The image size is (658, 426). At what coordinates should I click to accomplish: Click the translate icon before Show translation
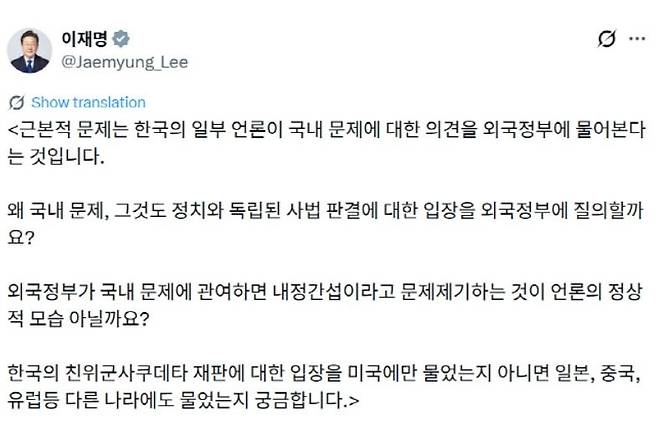(16, 103)
